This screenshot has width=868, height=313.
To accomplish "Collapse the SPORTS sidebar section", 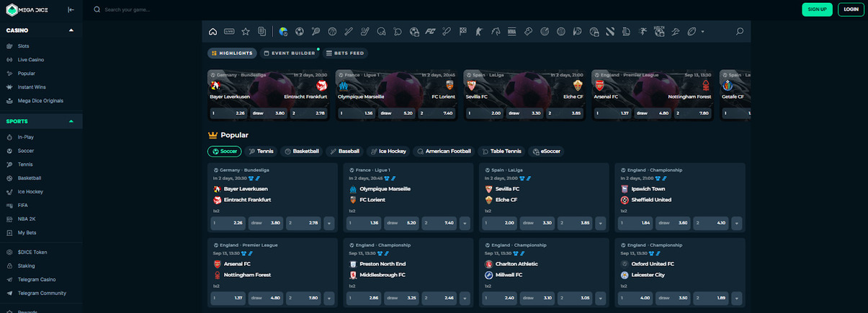I will [x=71, y=121].
